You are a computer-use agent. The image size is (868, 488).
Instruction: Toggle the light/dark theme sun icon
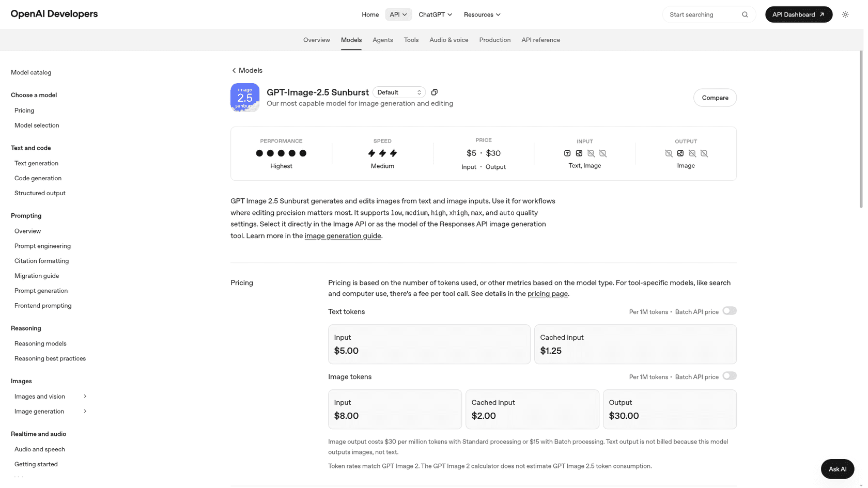[x=845, y=14]
